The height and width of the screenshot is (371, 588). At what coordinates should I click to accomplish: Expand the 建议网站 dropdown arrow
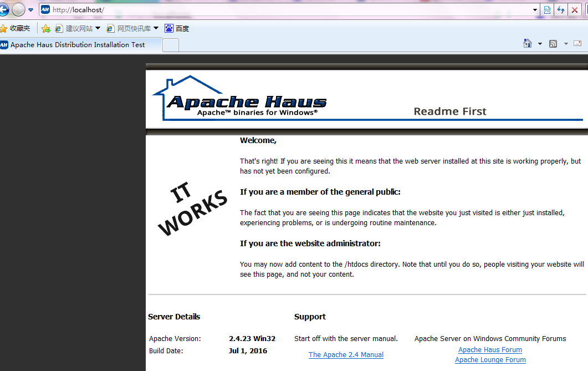click(x=98, y=28)
